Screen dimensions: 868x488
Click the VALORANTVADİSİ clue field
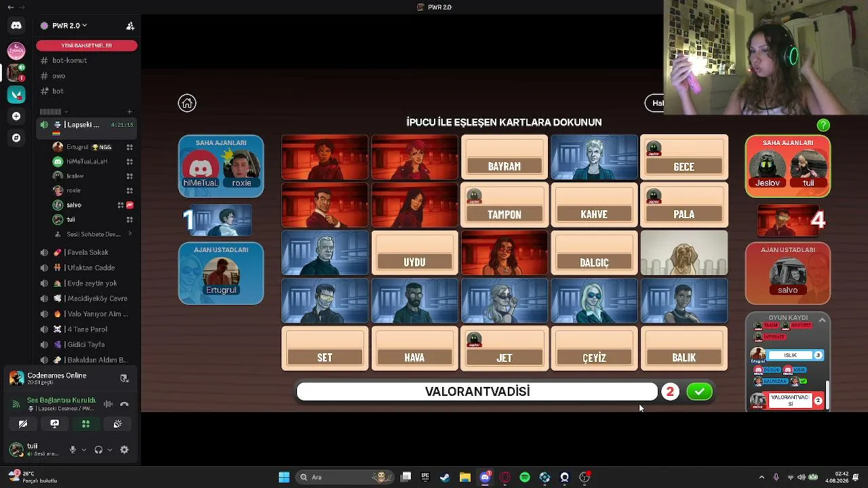click(x=477, y=392)
